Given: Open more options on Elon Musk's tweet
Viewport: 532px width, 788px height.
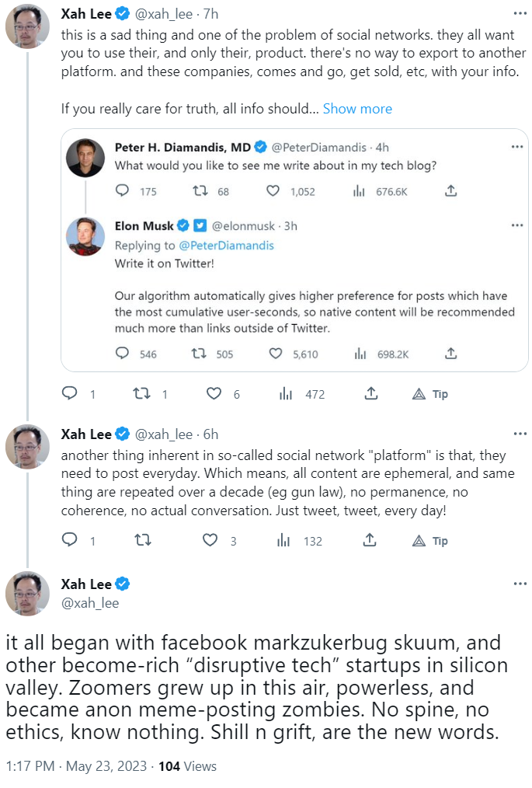Looking at the screenshot, I should pyautogui.click(x=517, y=225).
